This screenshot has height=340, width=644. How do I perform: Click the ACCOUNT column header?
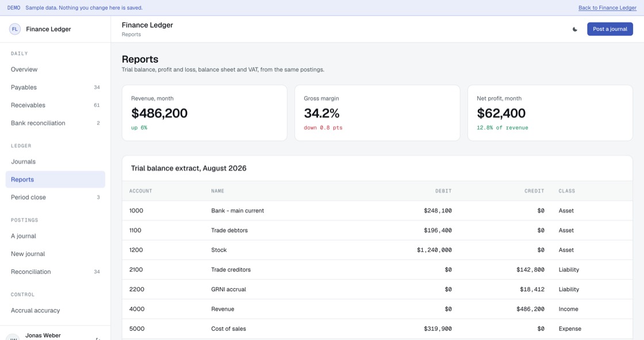[x=140, y=191]
